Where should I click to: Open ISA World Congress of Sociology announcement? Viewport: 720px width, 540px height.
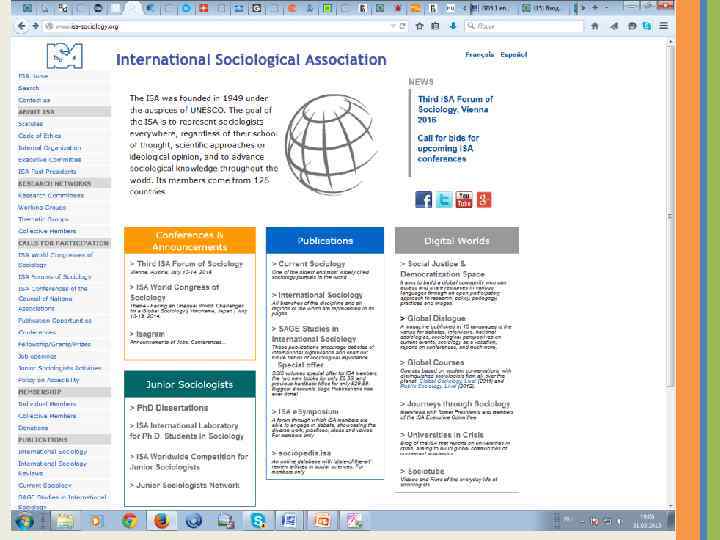174,292
